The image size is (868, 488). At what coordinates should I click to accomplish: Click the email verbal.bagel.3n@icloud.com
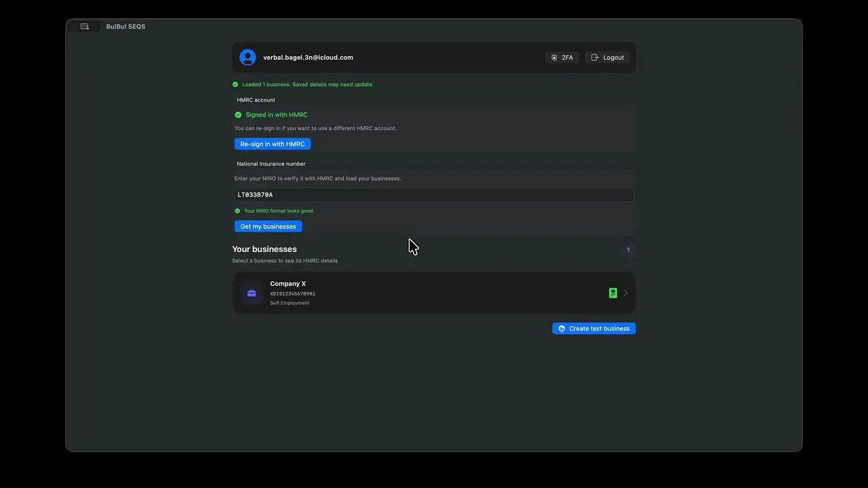tap(308, 58)
